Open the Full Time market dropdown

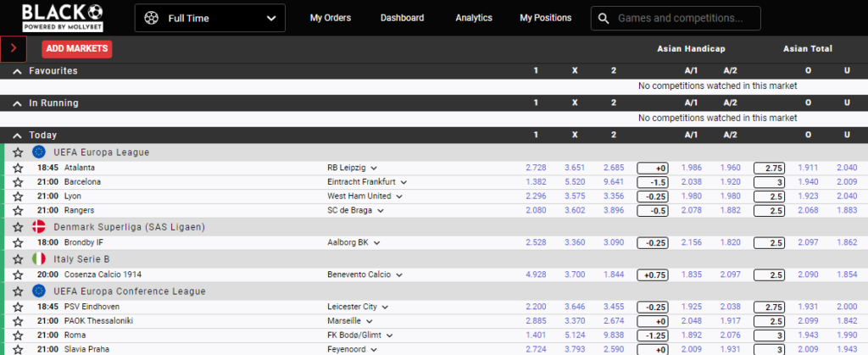point(210,19)
